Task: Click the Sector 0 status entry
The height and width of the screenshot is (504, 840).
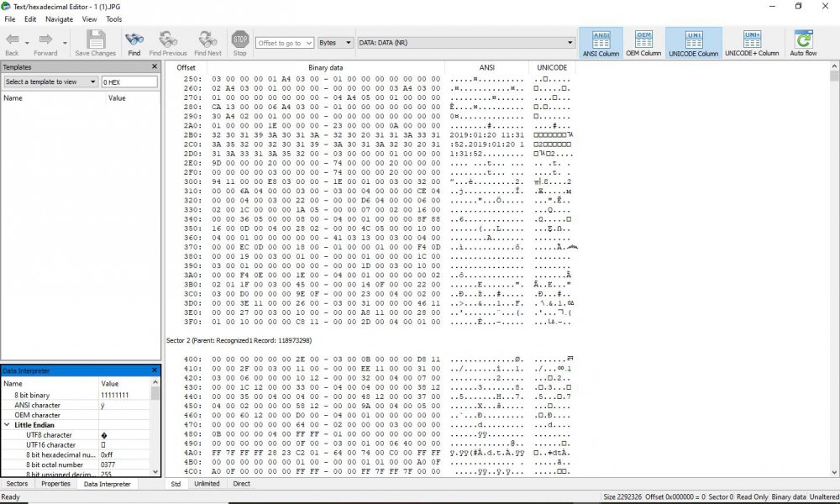Action: pos(721,497)
